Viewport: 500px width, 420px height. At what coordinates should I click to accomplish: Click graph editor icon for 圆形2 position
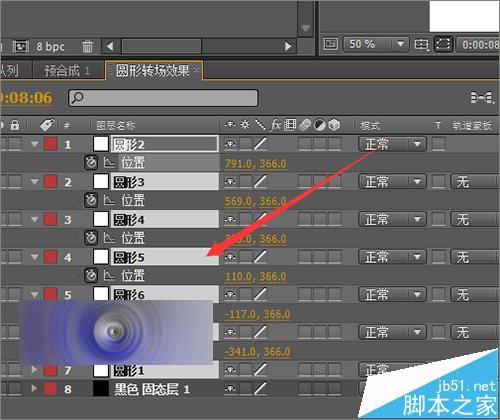pyautogui.click(x=109, y=163)
